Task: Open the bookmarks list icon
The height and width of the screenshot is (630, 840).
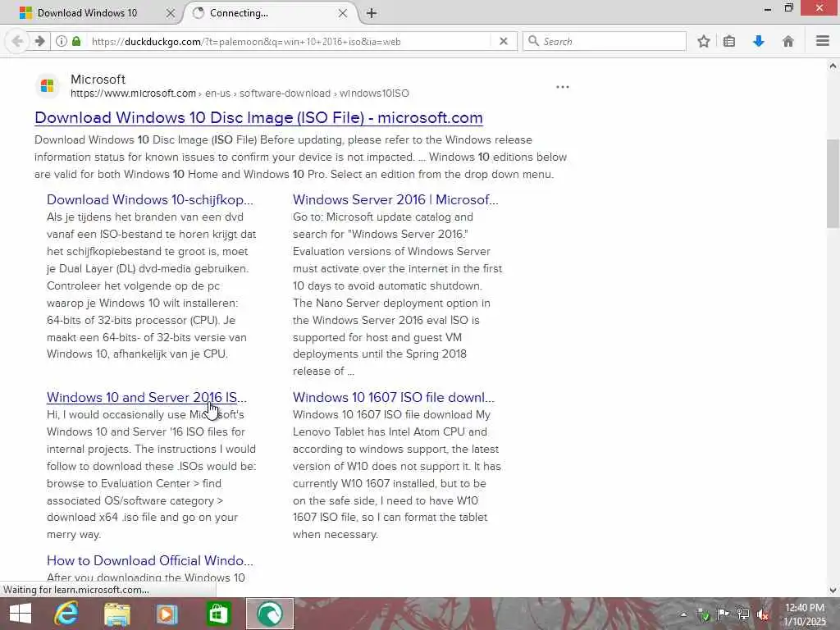Action: tap(729, 41)
